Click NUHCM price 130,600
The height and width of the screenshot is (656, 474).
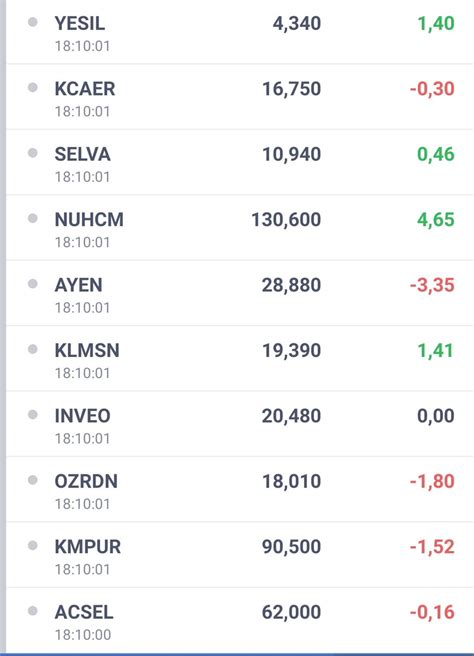286,220
